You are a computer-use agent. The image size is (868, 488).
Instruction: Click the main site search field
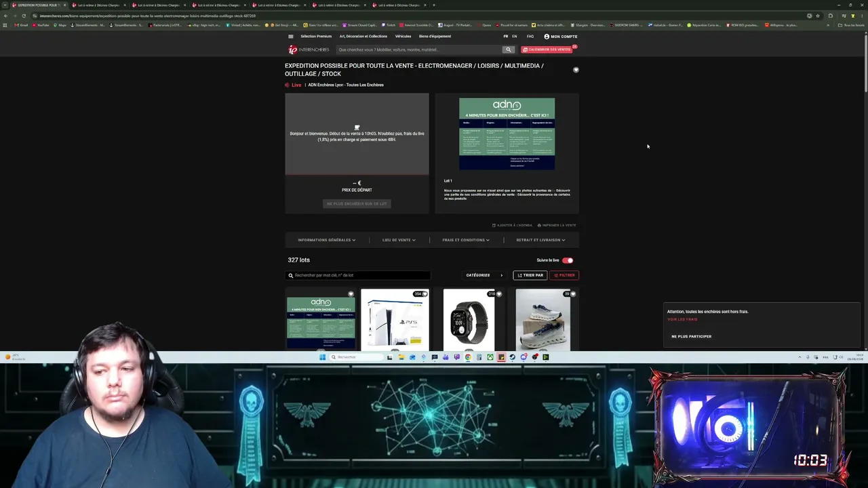coord(418,49)
